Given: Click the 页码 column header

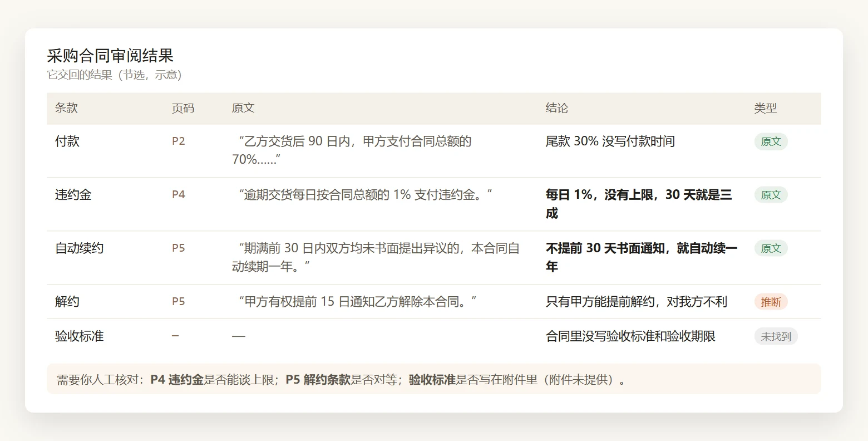Looking at the screenshot, I should [x=183, y=108].
